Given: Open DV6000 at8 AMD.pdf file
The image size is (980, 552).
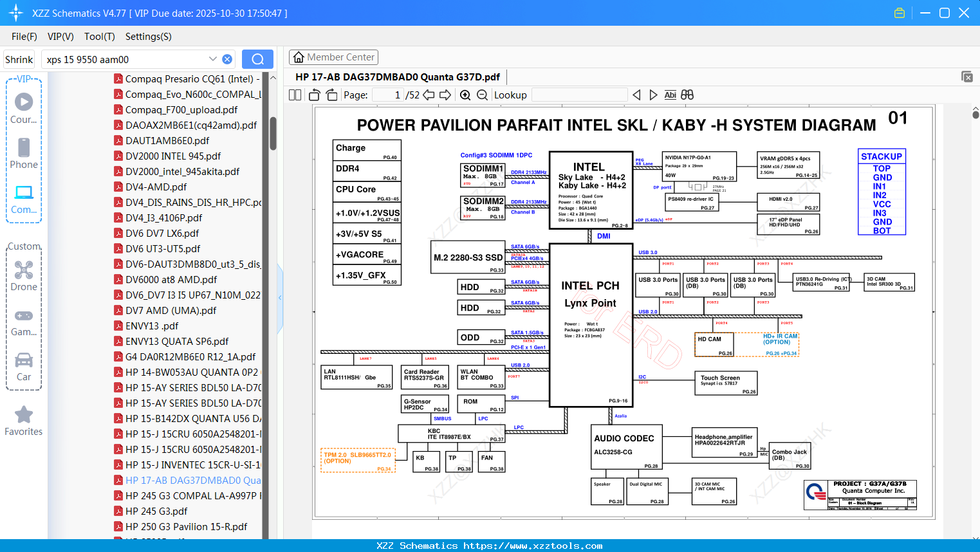Looking at the screenshot, I should tap(166, 280).
